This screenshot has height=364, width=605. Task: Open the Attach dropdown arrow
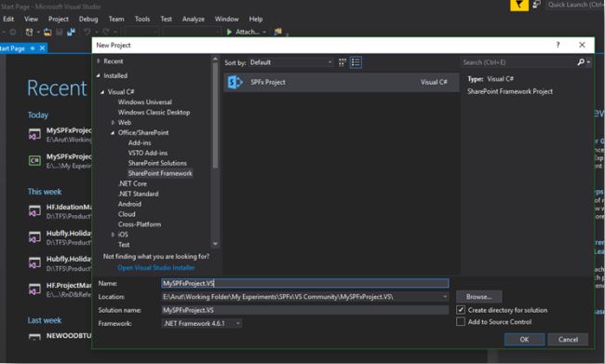tap(264, 32)
